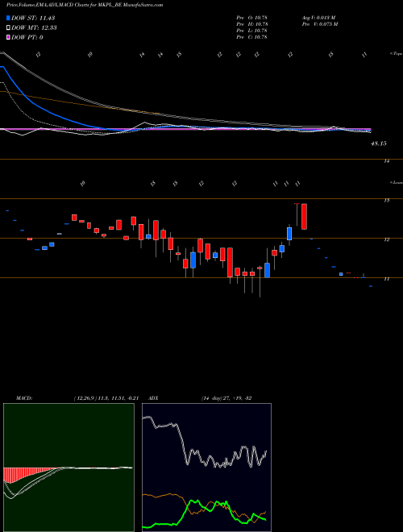Select the 'DOW PT: 0' legend text
Viewport: 403px width, 532px height.
27,37
